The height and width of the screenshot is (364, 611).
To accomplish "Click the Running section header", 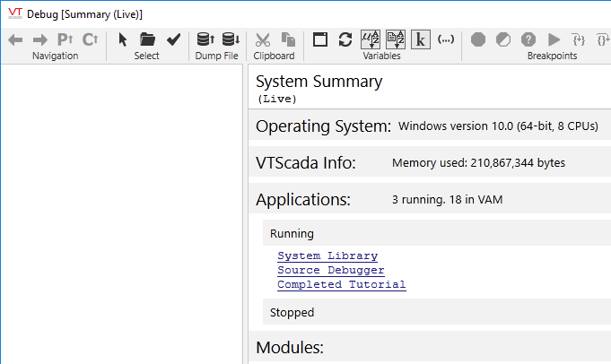I will (437, 233).
